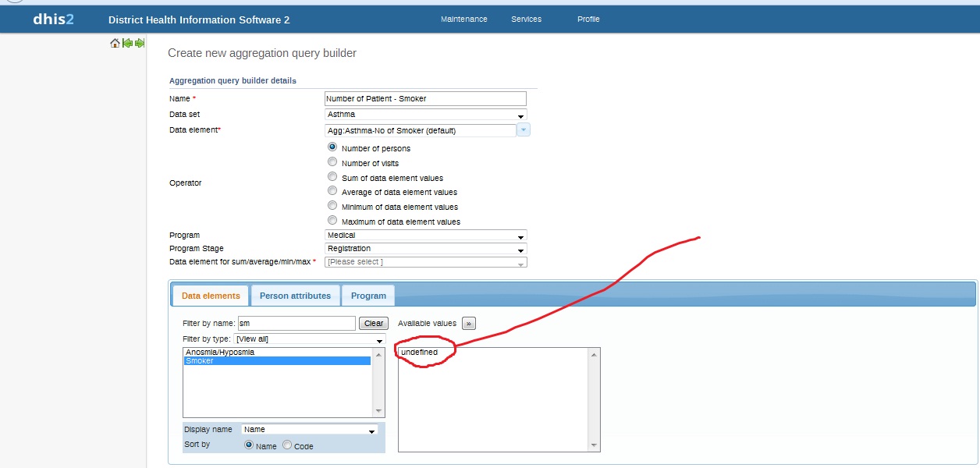Open the Data element combo box arrow
980x468 pixels.
click(x=523, y=130)
